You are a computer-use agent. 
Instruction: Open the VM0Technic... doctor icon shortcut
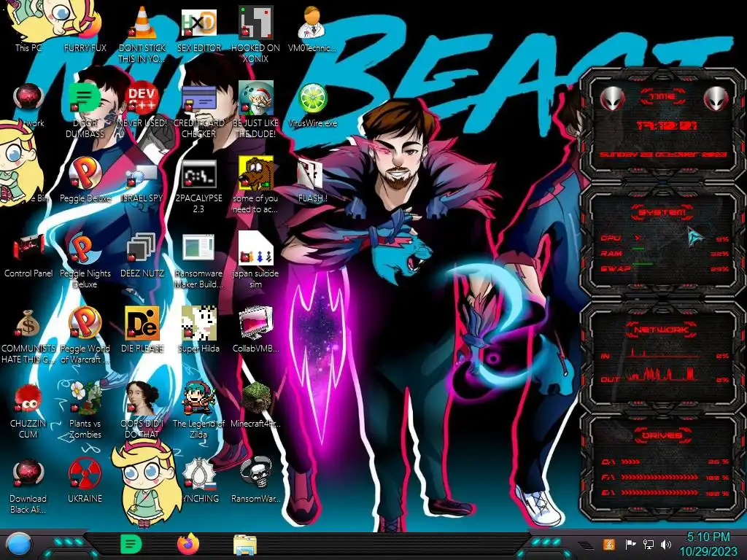click(312, 29)
